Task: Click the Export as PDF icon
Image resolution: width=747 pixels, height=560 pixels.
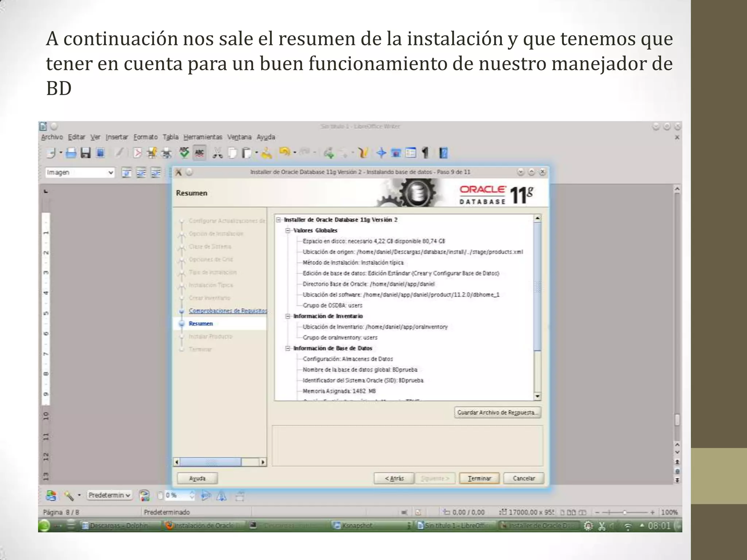Action: pyautogui.click(x=137, y=153)
